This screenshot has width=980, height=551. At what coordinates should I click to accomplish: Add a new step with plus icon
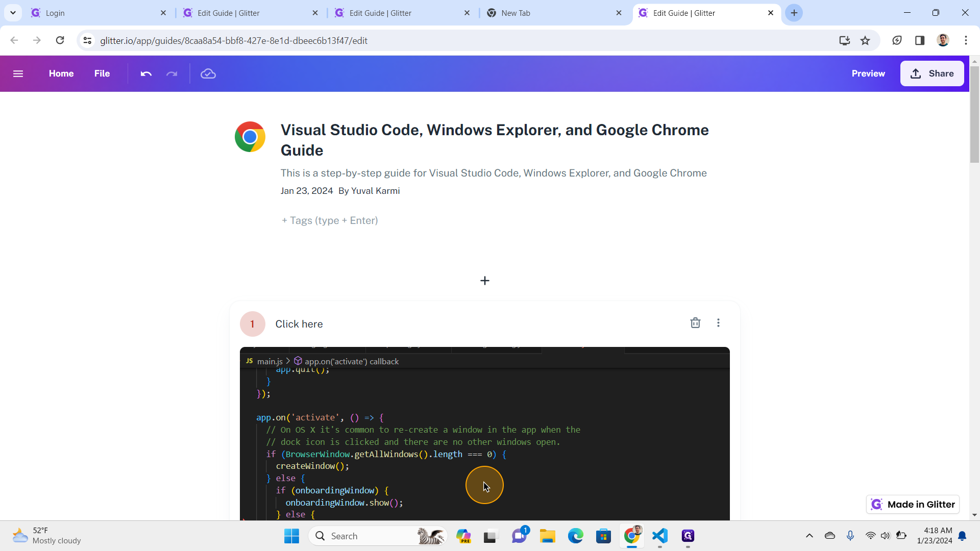coord(484,281)
